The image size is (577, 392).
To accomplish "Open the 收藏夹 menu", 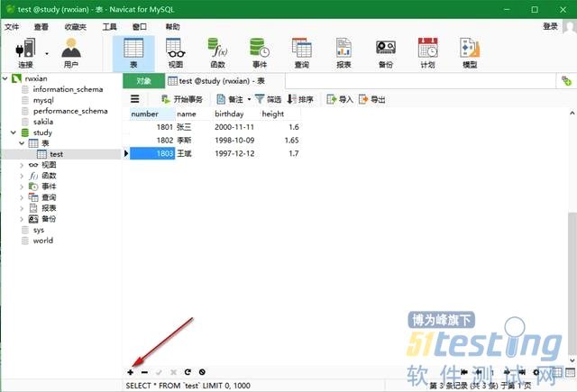I will [76, 27].
